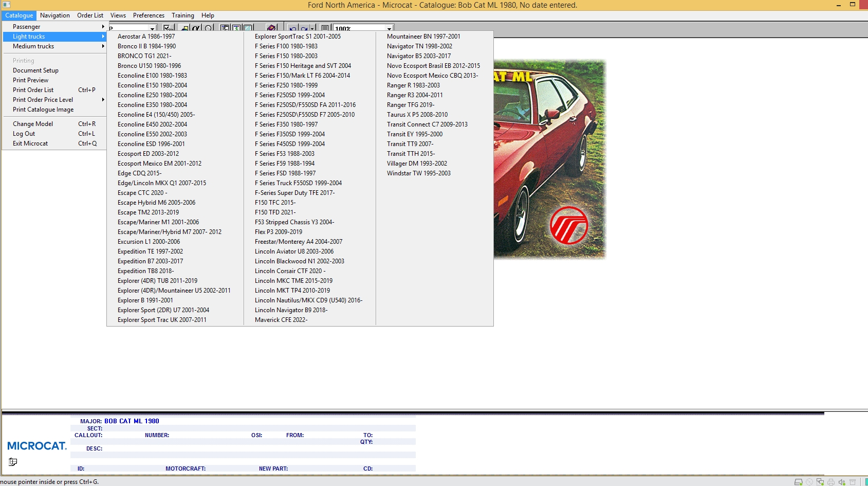The image size is (868, 486).
Task: Select Explorer B 1991-2001
Action: (x=145, y=300)
